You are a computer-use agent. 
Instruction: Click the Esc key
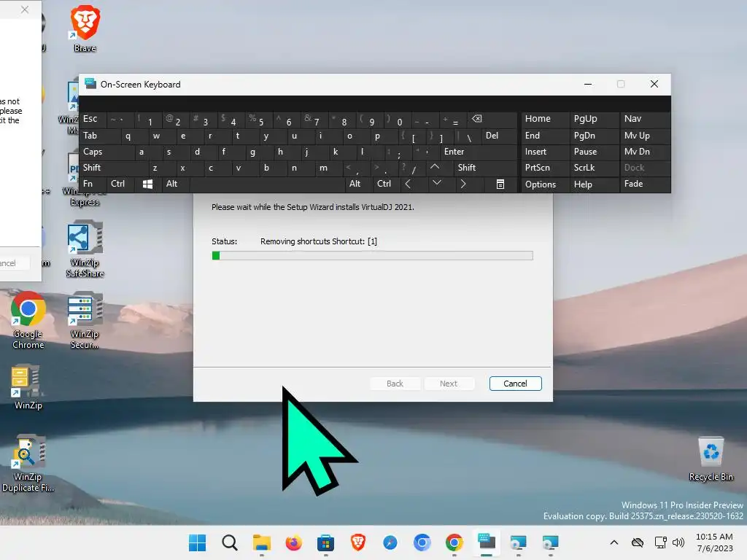pyautogui.click(x=93, y=119)
